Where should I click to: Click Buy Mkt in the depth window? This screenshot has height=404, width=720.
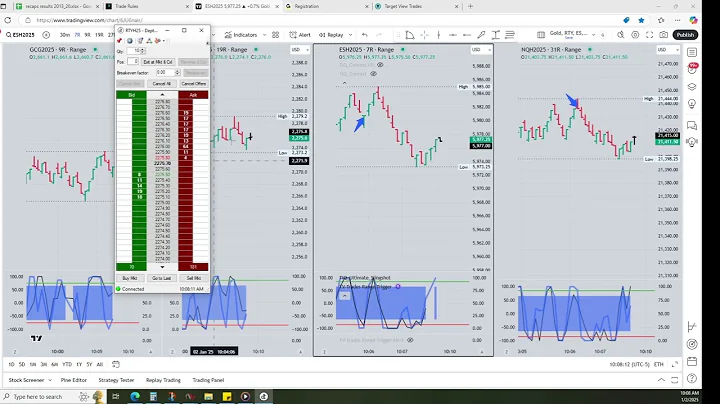[130, 278]
